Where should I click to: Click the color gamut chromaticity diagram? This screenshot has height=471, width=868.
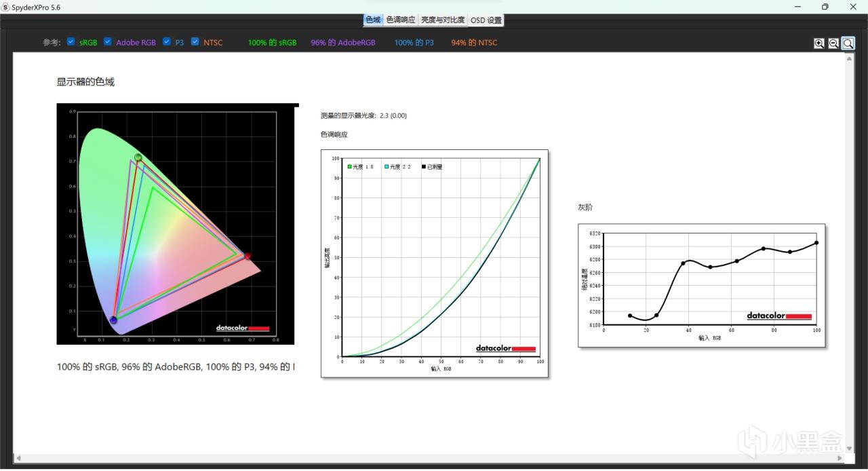coord(176,224)
